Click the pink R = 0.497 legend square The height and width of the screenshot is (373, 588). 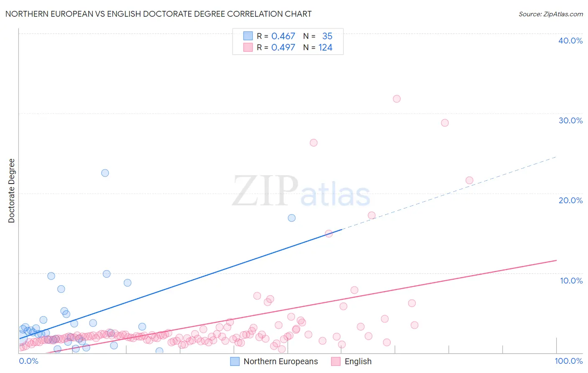click(248, 47)
